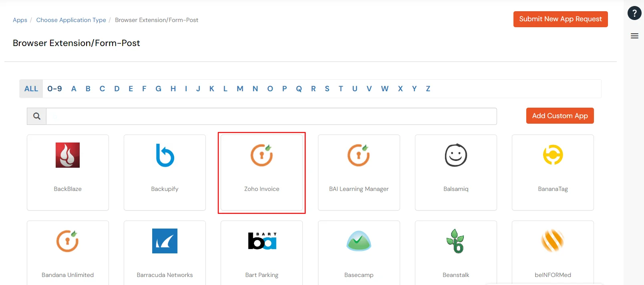Image resolution: width=644 pixels, height=285 pixels.
Task: Click the BAI Learning Manager label
Action: pos(359,189)
